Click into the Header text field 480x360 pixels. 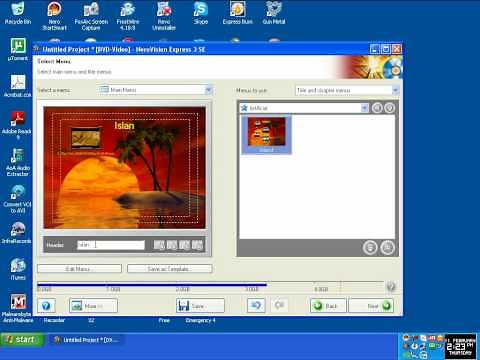111,245
